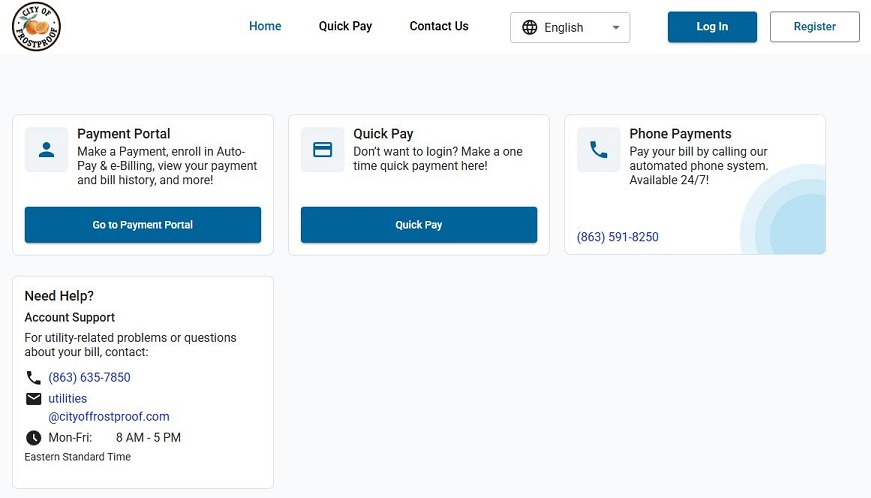
Task: Expand language list using the arrow
Action: 616,28
